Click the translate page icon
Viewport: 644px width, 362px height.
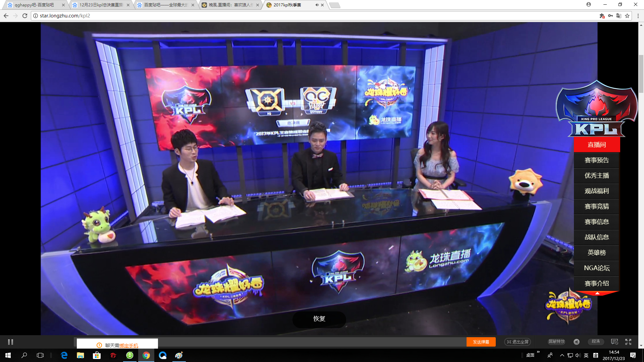(619, 16)
